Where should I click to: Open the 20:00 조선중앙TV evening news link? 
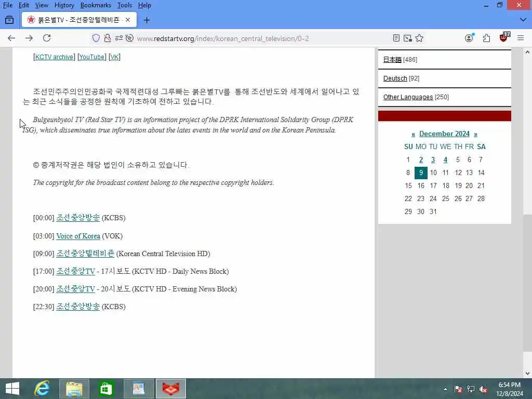[x=76, y=289]
